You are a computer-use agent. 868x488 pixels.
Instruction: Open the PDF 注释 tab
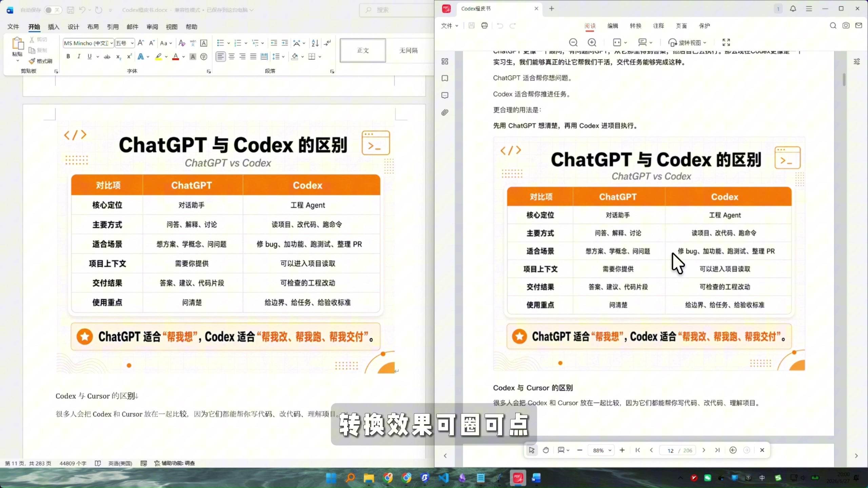658,26
